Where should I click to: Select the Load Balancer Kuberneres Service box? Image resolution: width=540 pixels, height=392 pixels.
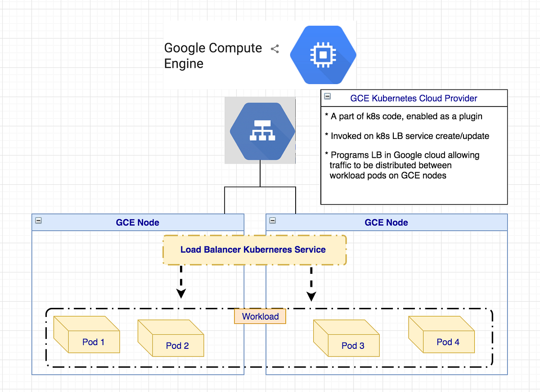[253, 249]
